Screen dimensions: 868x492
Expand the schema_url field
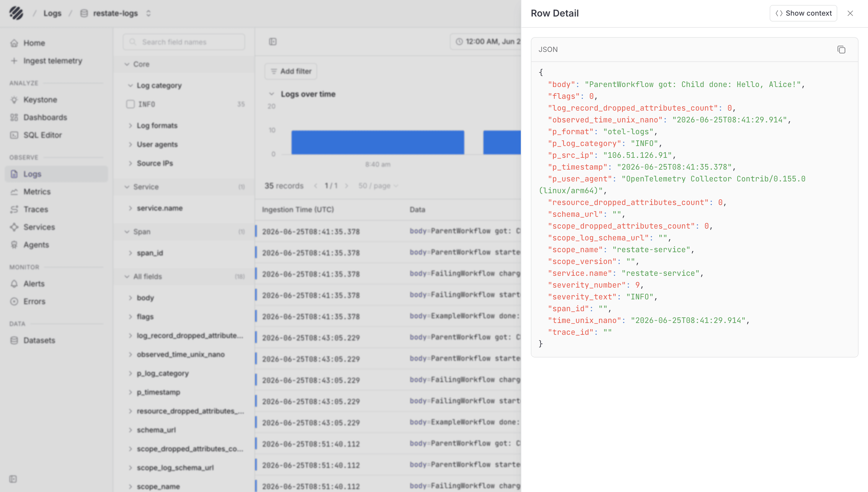(x=130, y=430)
